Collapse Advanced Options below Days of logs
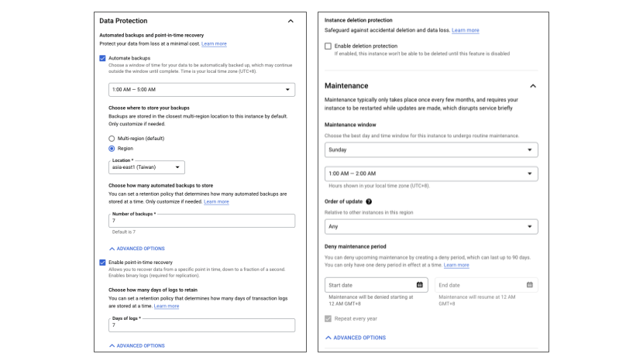The image size is (643, 364). [137, 345]
